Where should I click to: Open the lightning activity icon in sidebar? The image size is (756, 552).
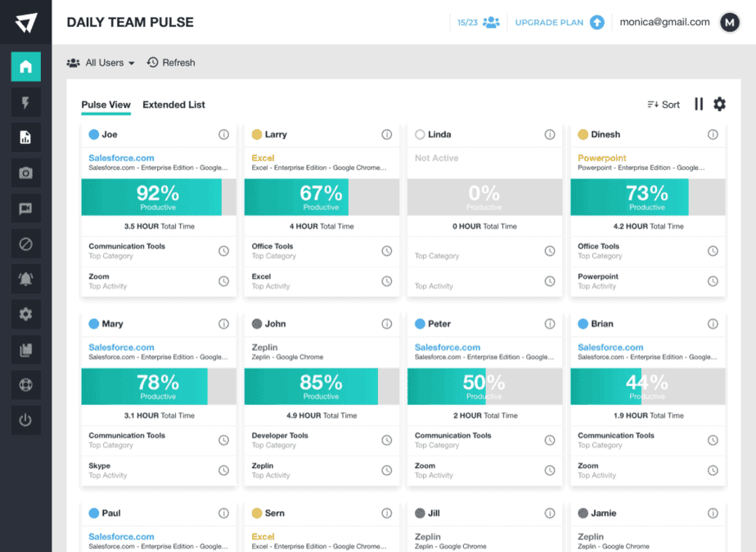25,101
